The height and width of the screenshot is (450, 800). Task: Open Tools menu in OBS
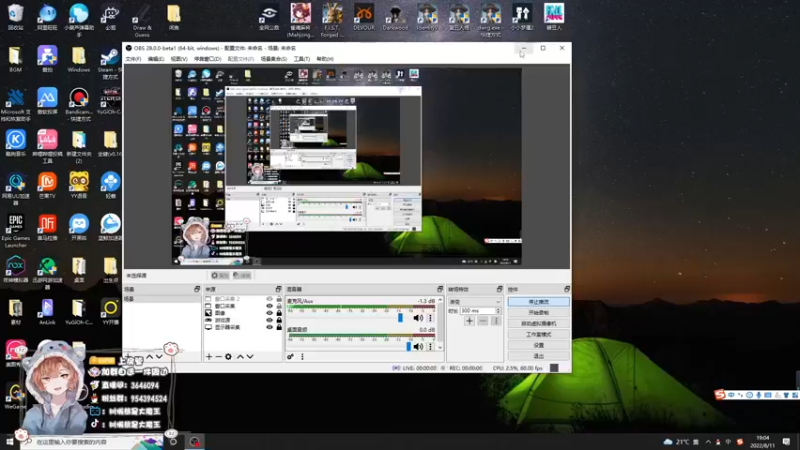(302, 59)
